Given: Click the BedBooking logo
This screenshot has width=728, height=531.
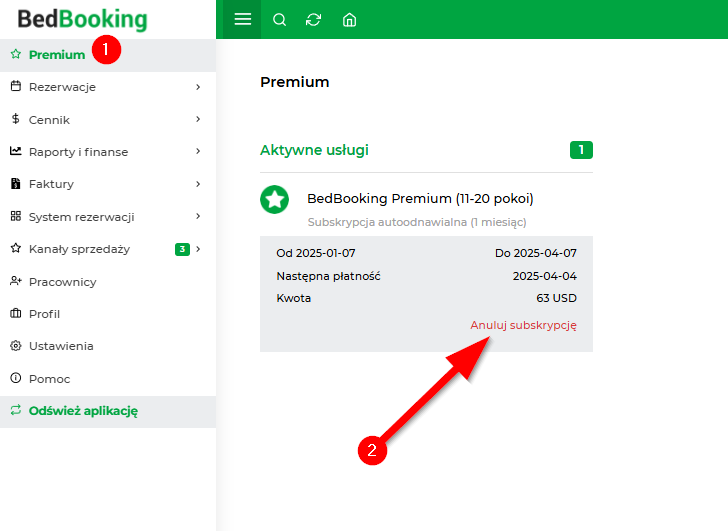Looking at the screenshot, I should click(82, 19).
